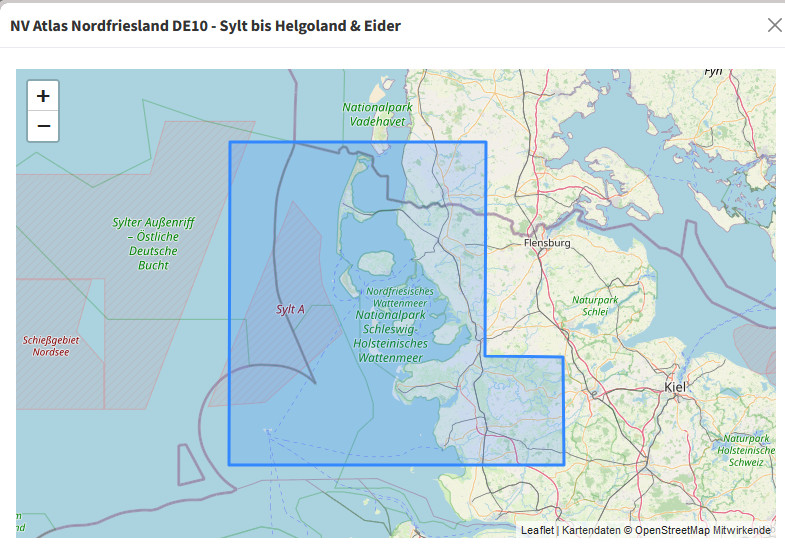Click the Nationalpark Vadehavet label
The width and height of the screenshot is (785, 547).
(377, 114)
